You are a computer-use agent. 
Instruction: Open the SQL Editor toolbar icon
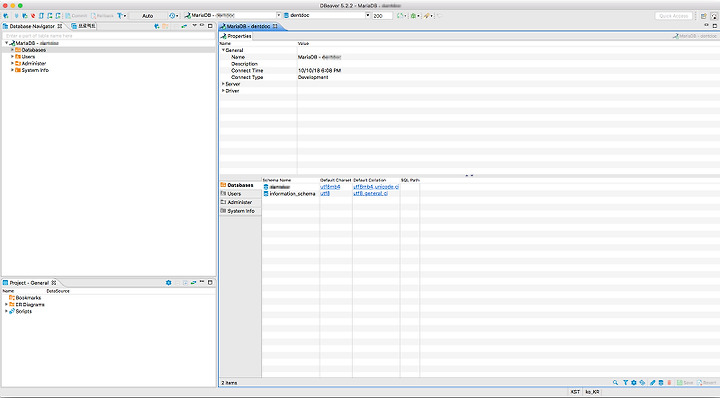coord(41,16)
